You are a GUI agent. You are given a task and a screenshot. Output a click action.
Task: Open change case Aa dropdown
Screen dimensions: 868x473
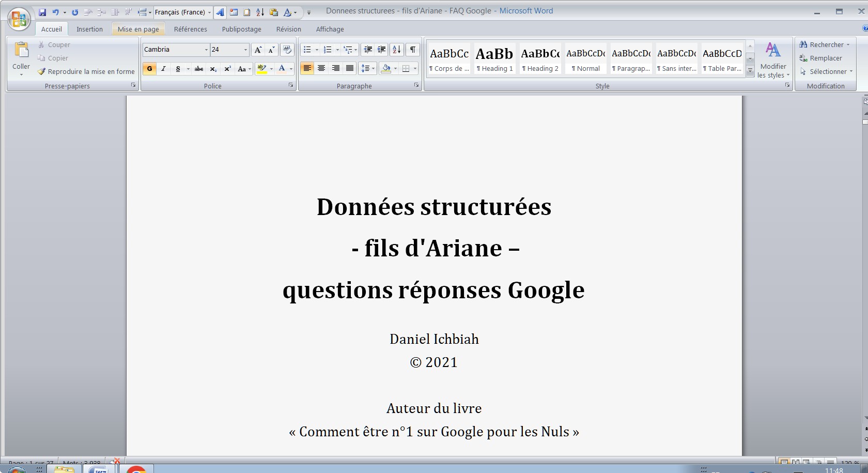pyautogui.click(x=244, y=69)
